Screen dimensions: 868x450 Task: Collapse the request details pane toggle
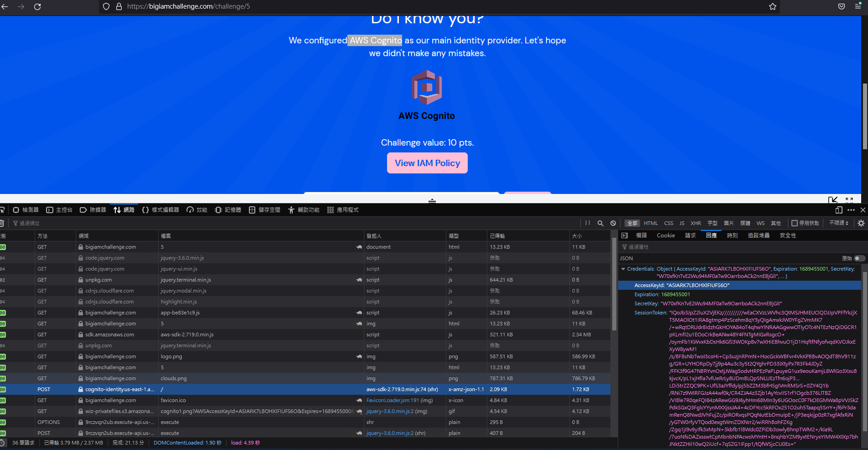pos(625,235)
